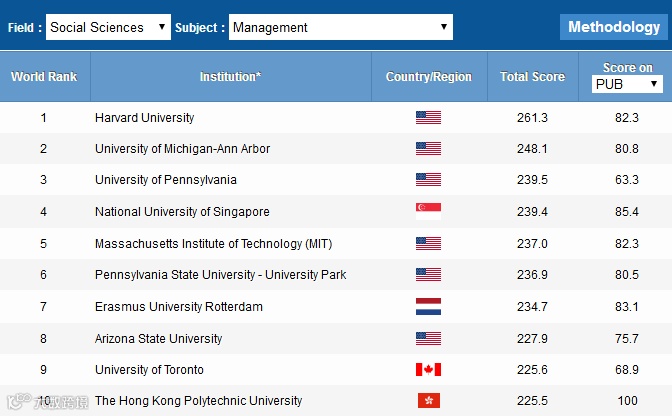Select University of Toronto institution name
The height and width of the screenshot is (416, 672).
tap(149, 369)
